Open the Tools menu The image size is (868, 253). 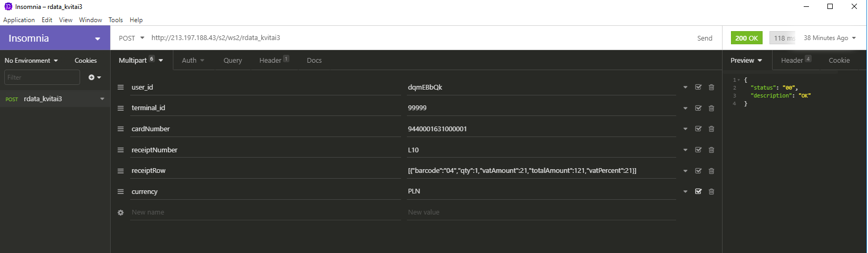[115, 20]
